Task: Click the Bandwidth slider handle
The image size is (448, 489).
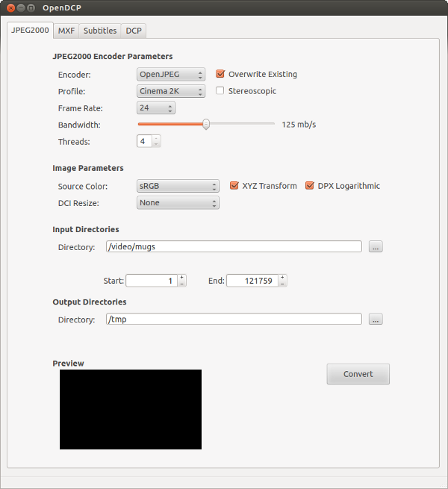Action: (206, 124)
